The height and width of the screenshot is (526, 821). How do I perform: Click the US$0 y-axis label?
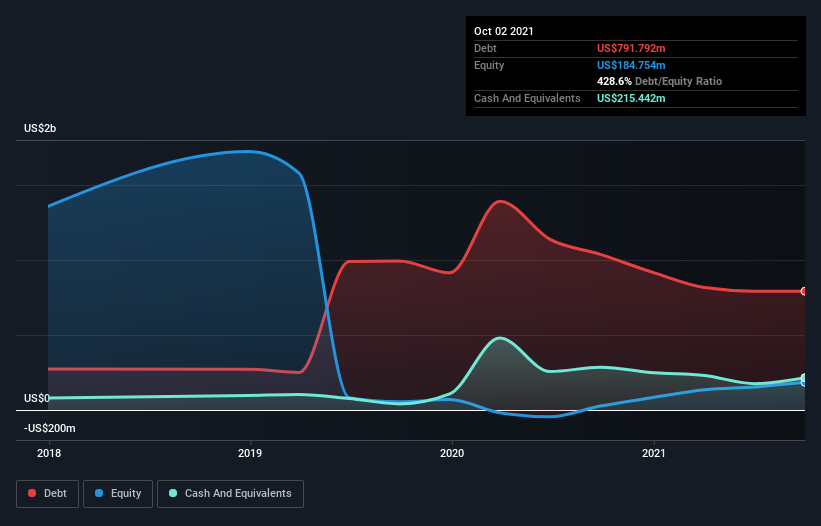pos(37,398)
